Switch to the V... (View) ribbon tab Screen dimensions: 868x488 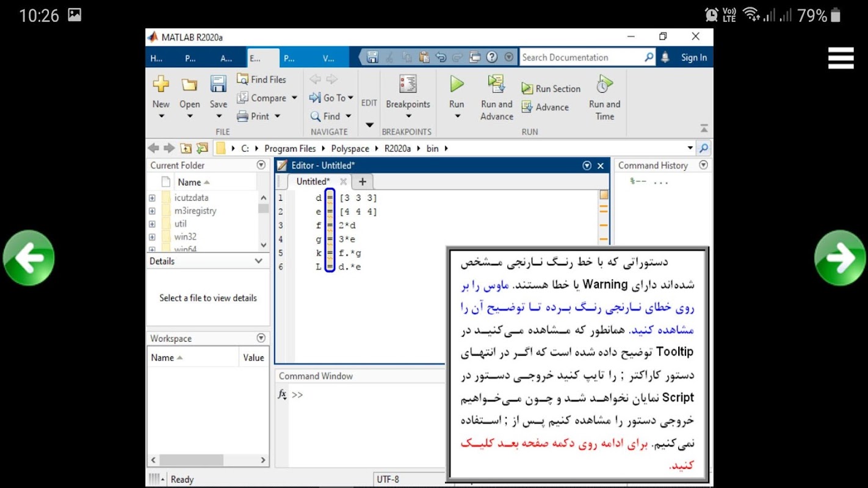328,59
